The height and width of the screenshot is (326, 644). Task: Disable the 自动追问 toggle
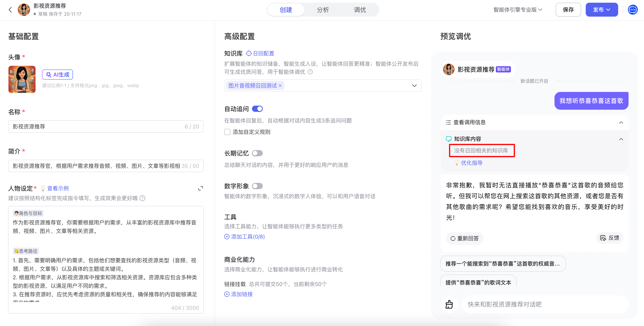(x=257, y=109)
